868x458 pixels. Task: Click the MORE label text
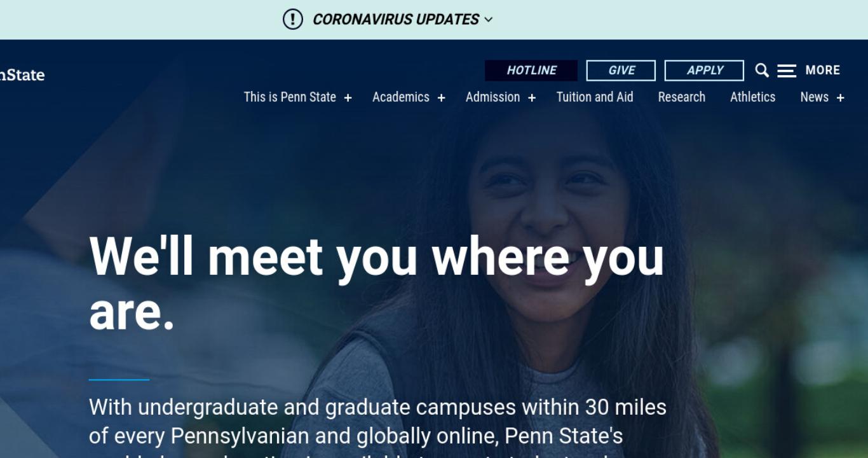click(823, 71)
